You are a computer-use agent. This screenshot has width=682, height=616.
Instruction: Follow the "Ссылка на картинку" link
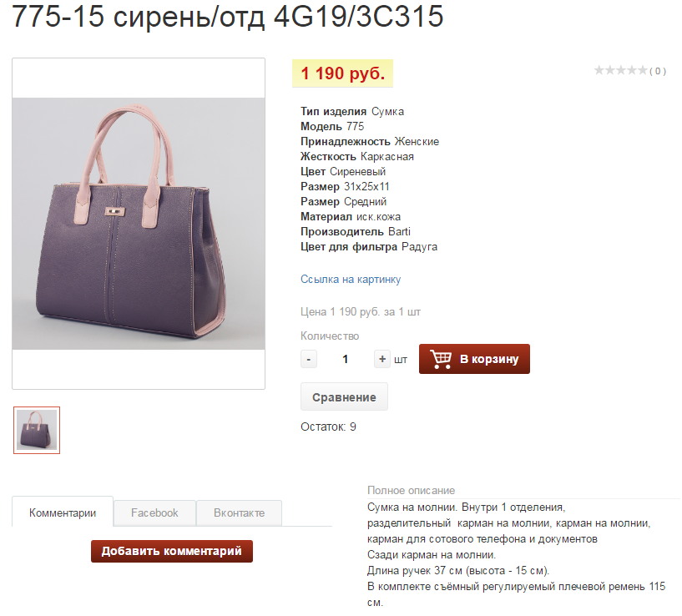351,280
